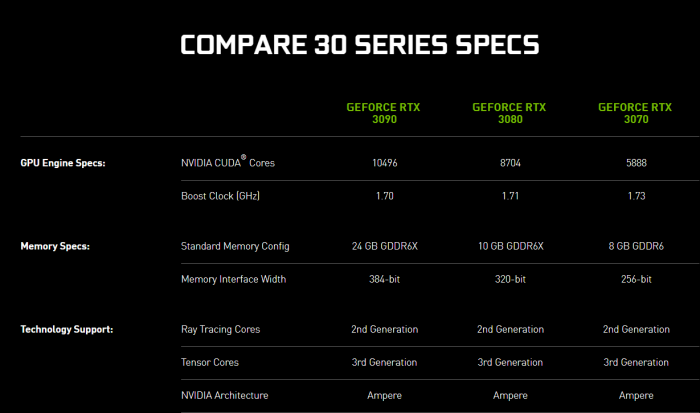Click the 10496 CUDA cores value
The image size is (700, 413).
(384, 162)
